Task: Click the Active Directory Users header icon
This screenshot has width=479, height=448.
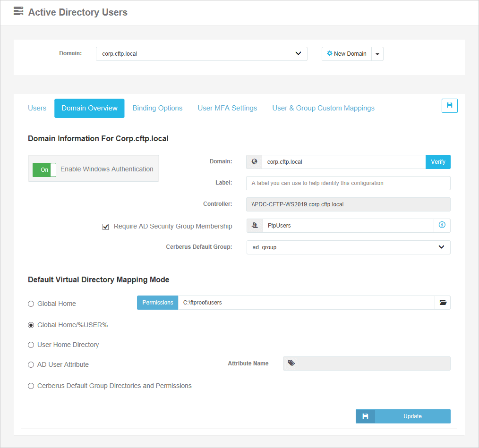Action: tap(18, 12)
